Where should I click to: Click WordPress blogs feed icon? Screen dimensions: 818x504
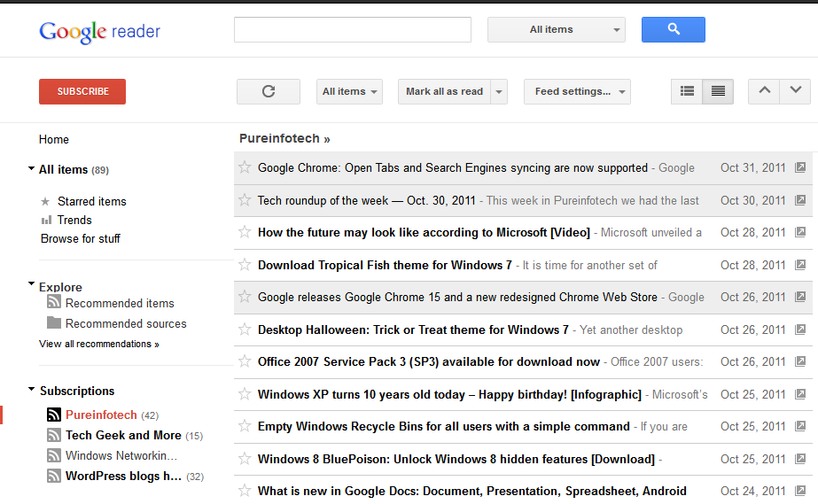[x=54, y=476]
